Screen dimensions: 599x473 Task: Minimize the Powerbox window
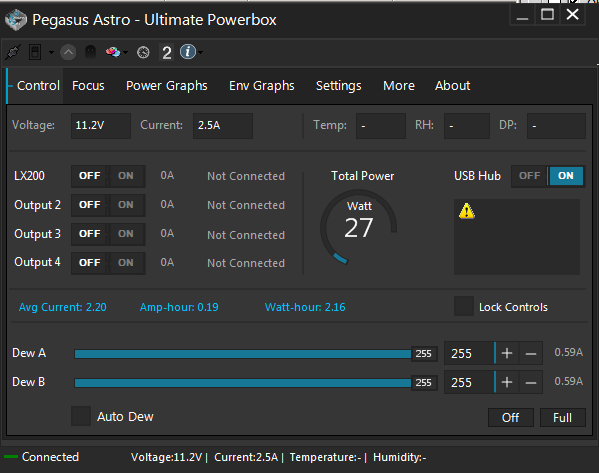pos(522,15)
